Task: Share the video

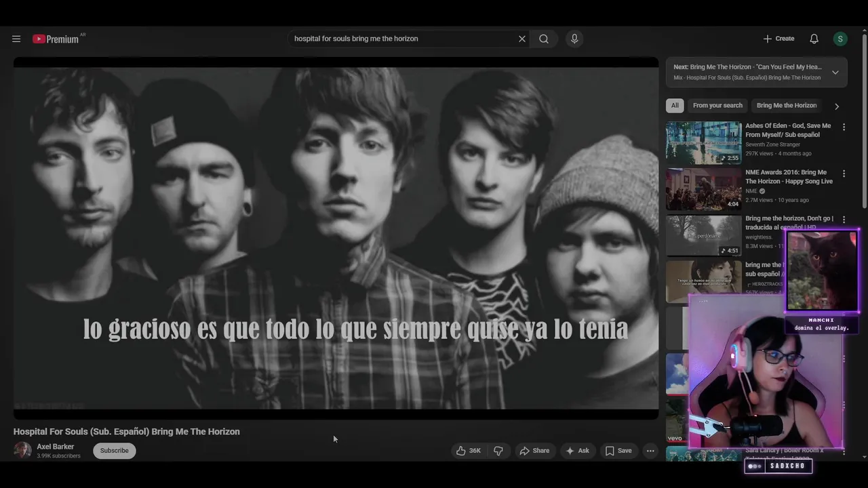Action: click(x=534, y=451)
